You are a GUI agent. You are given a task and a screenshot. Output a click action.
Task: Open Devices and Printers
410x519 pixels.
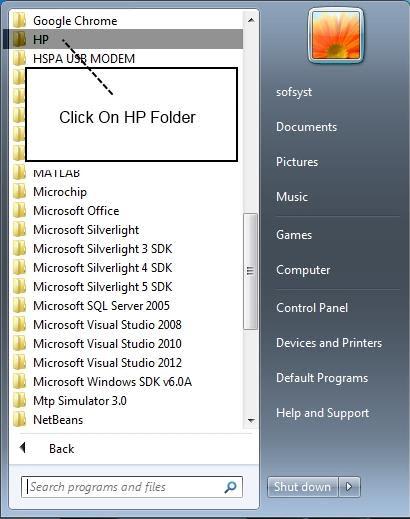click(329, 343)
